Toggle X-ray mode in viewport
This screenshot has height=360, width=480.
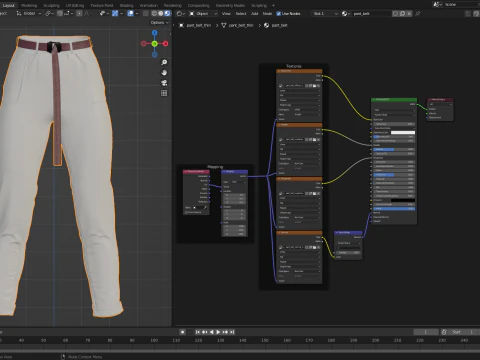pyautogui.click(x=146, y=13)
